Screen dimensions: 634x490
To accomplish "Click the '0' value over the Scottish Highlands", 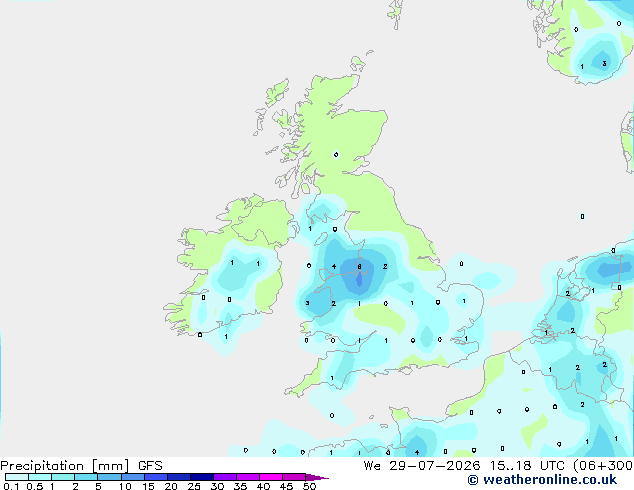I will (336, 154).
